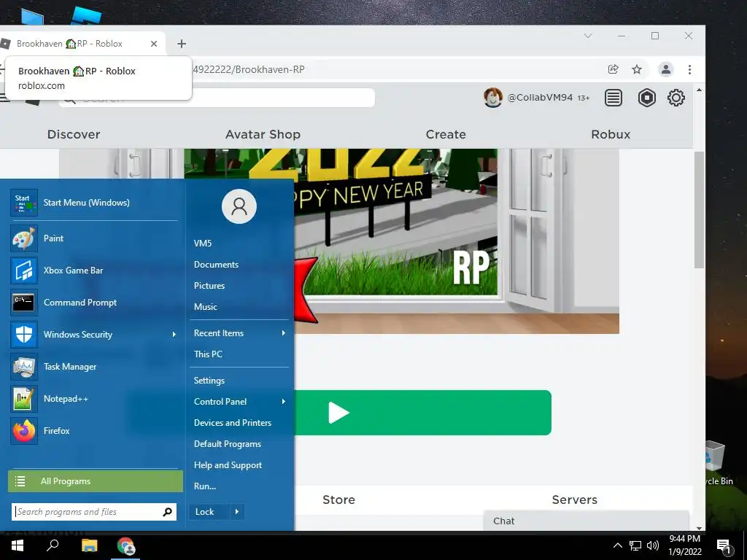Click the address bar URL text
The height and width of the screenshot is (560, 747).
[x=249, y=69]
